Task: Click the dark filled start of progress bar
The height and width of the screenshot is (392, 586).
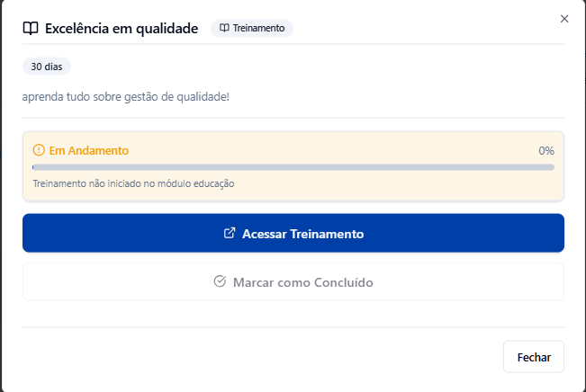Action: pyautogui.click(x=33, y=167)
